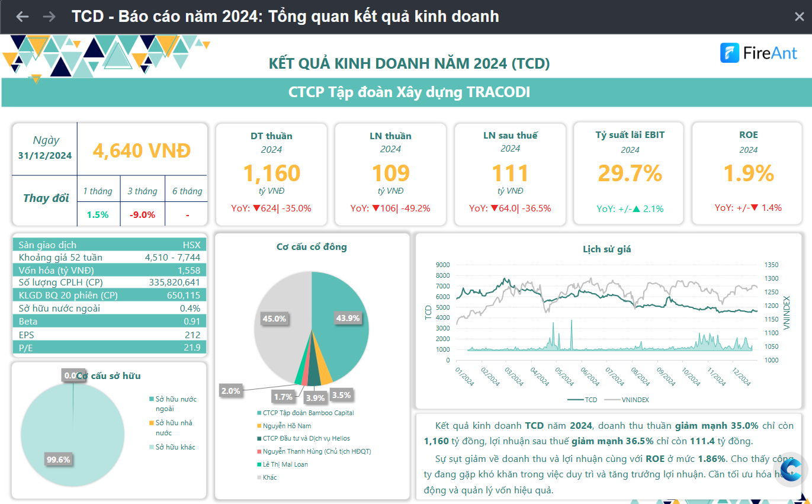Click the red -9.0% change value
The height and width of the screenshot is (504, 812).
tap(142, 214)
